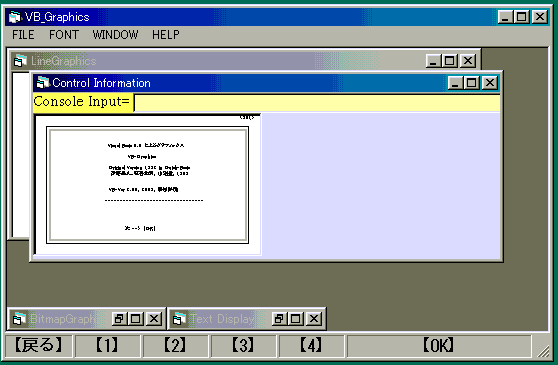Click the LineGraphics window icon
This screenshot has height=365, width=558.
click(x=20, y=61)
